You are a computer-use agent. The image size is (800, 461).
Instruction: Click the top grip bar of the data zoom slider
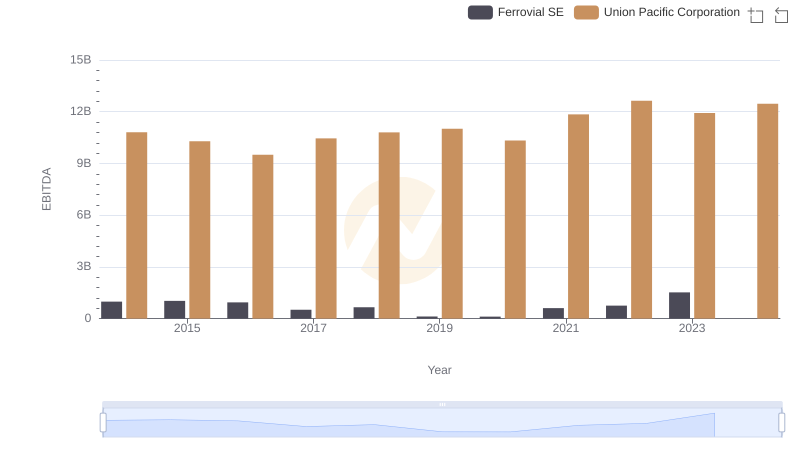(x=442, y=404)
